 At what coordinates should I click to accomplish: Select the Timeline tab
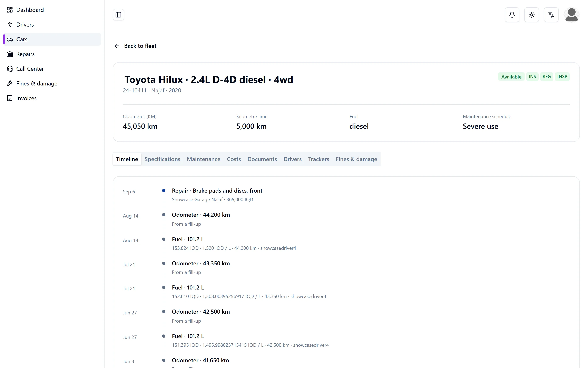tap(127, 159)
